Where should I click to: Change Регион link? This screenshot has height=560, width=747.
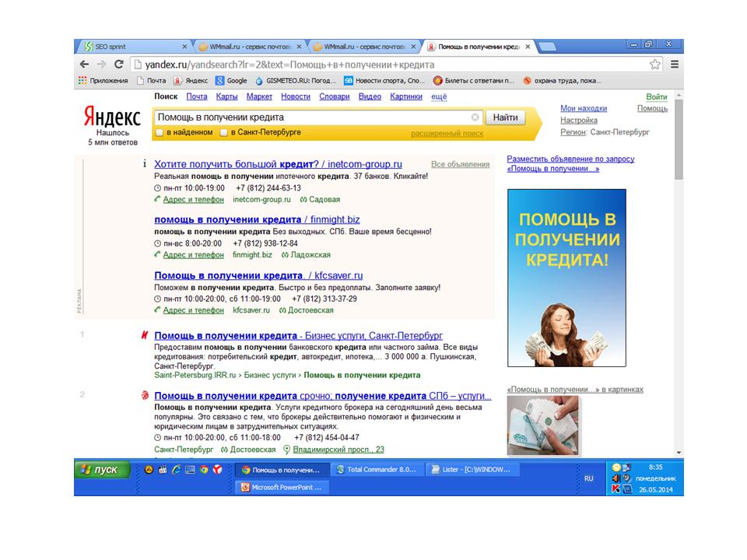[573, 132]
